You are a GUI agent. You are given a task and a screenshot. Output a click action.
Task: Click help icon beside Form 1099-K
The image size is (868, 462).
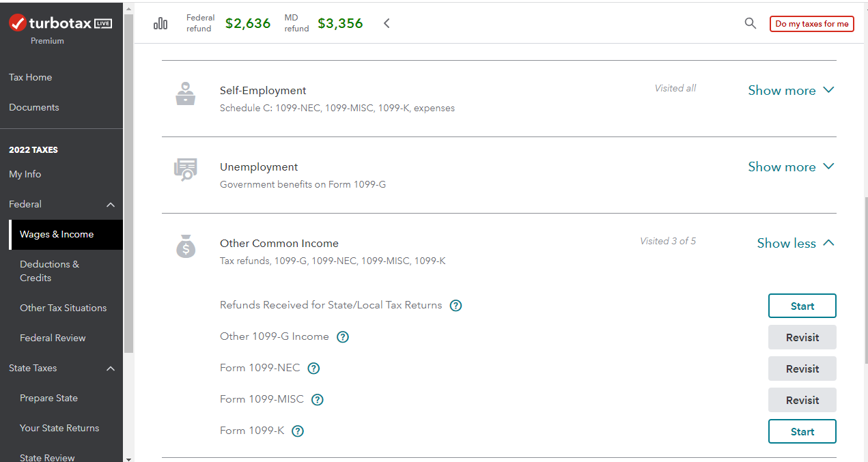click(x=298, y=431)
